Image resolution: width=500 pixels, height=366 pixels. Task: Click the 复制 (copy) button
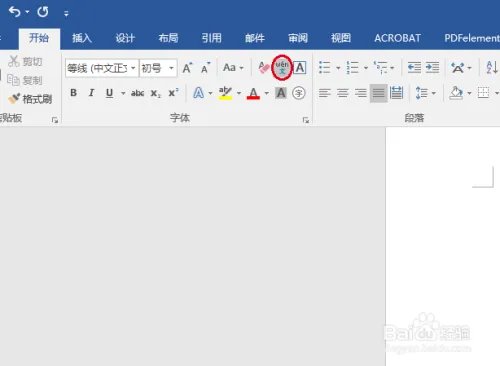[x=25, y=80]
